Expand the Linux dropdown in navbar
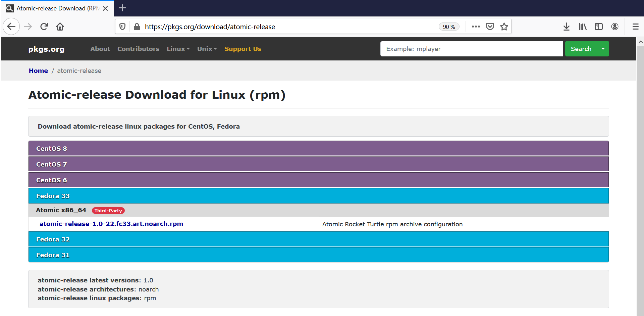Screen dimensions: 644x316 [178, 49]
